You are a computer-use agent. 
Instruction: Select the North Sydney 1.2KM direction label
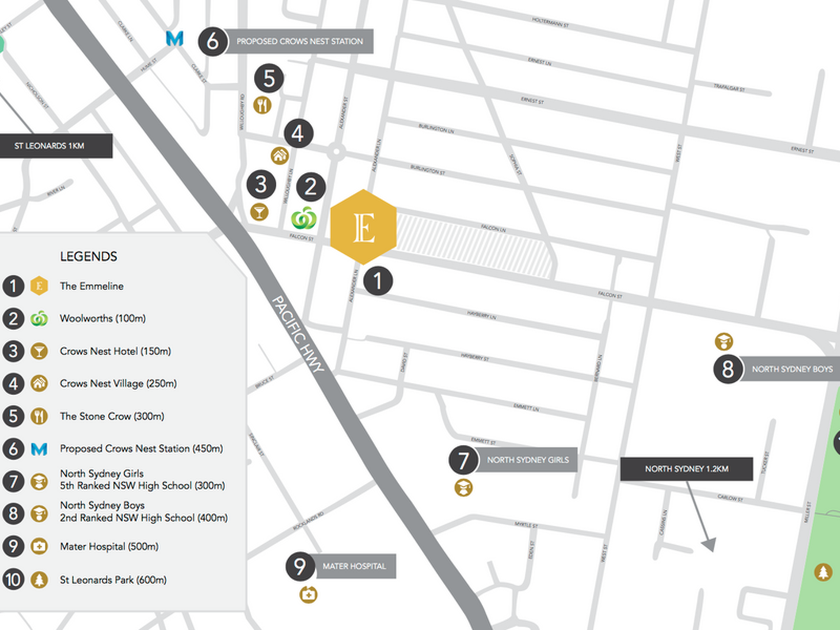tap(686, 469)
